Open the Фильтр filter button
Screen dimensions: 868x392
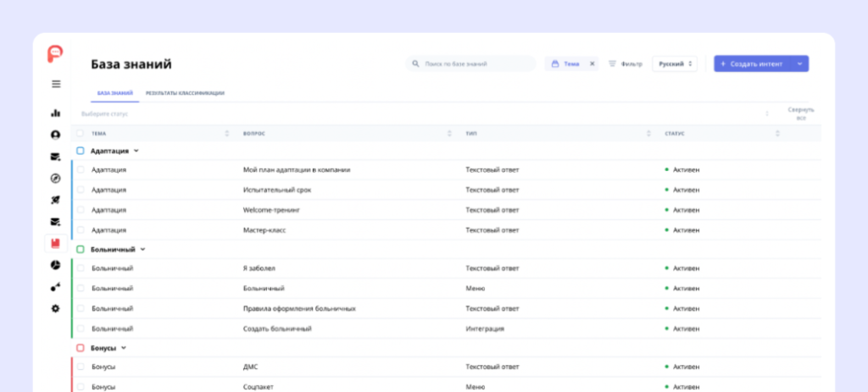point(626,63)
